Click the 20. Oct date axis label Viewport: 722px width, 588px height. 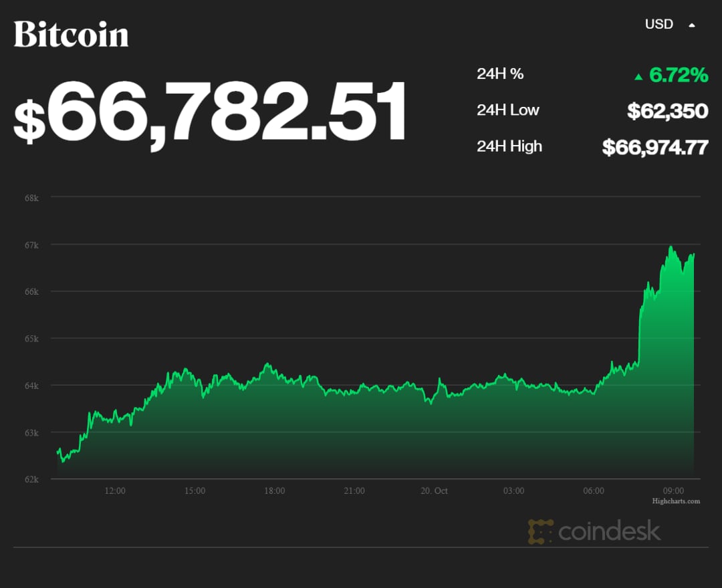434,491
